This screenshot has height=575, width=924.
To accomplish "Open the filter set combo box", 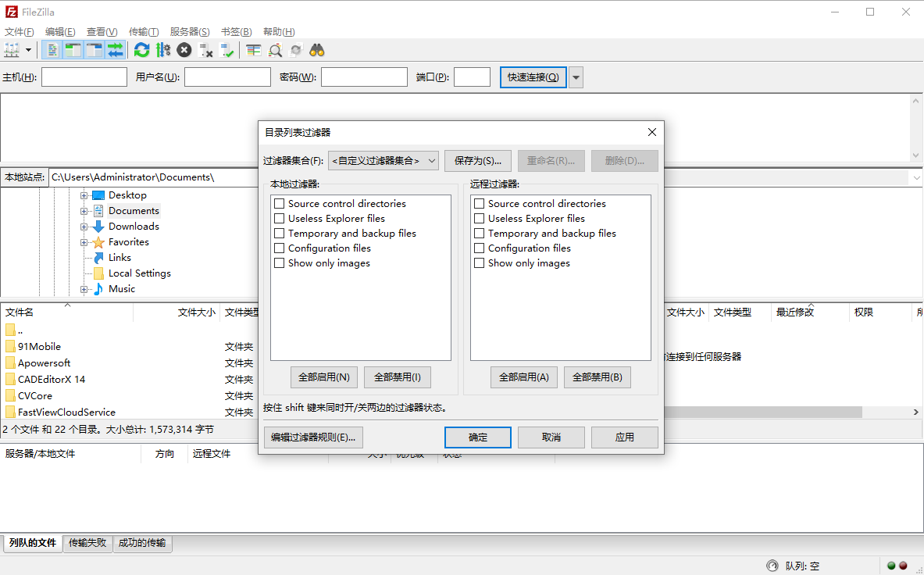I will (383, 160).
